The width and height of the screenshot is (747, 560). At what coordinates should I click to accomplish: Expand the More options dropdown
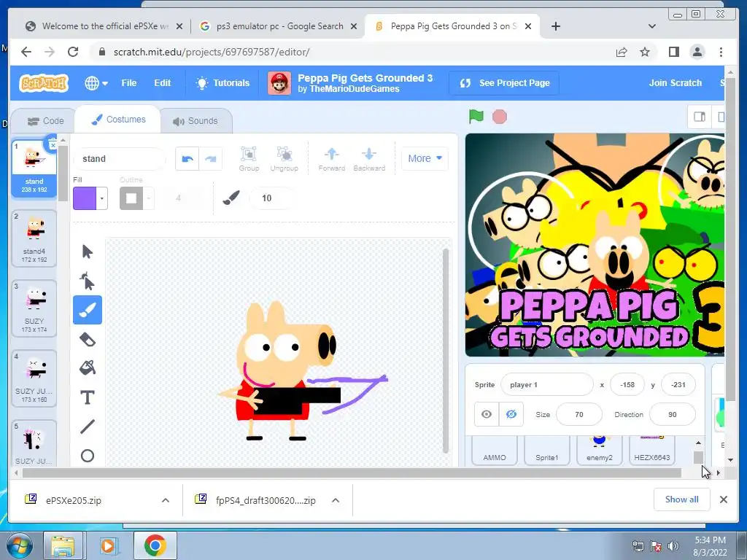pyautogui.click(x=425, y=158)
